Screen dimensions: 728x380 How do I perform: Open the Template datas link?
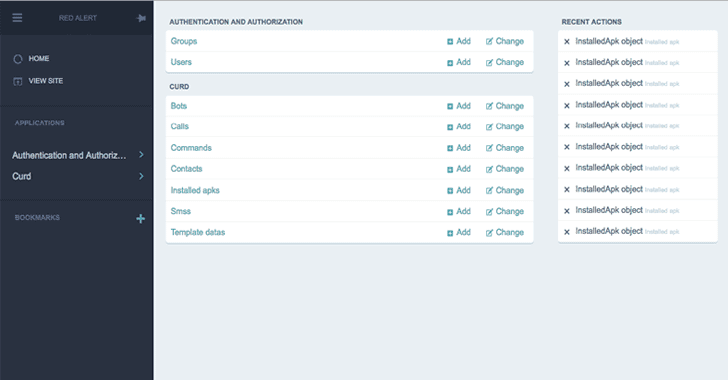pos(198,232)
